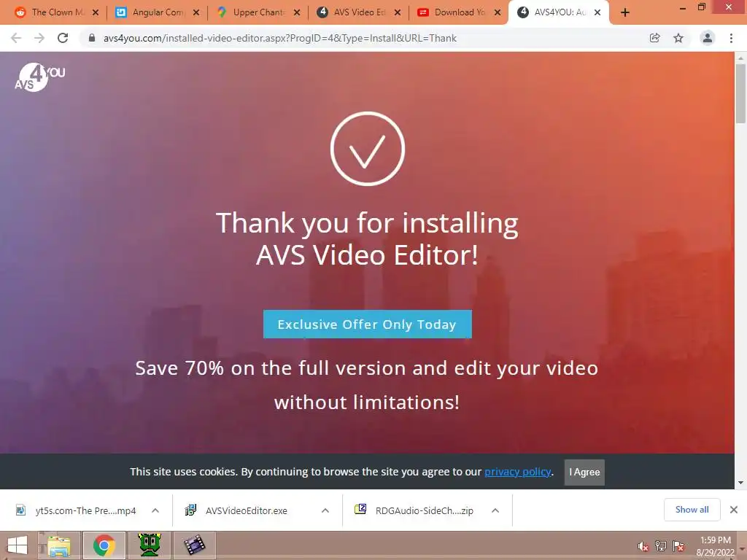Close the Upper Chant tab
The image size is (747, 560).
(297, 13)
